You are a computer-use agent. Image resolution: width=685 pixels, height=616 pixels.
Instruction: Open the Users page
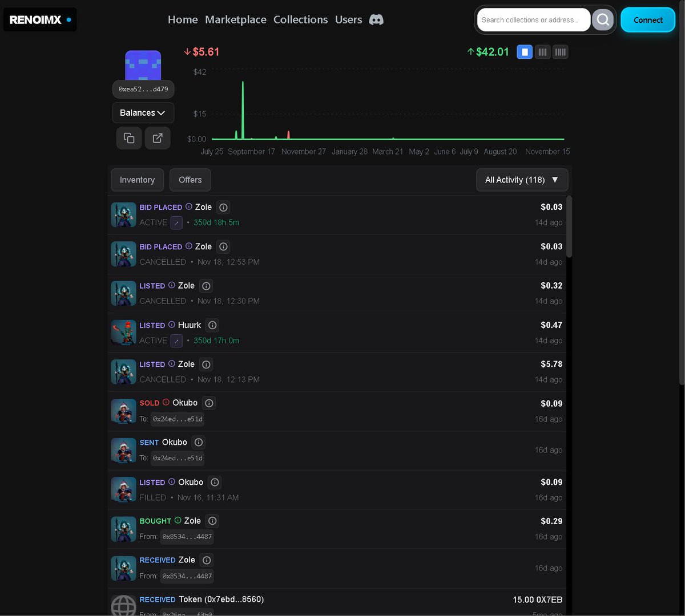pyautogui.click(x=349, y=20)
